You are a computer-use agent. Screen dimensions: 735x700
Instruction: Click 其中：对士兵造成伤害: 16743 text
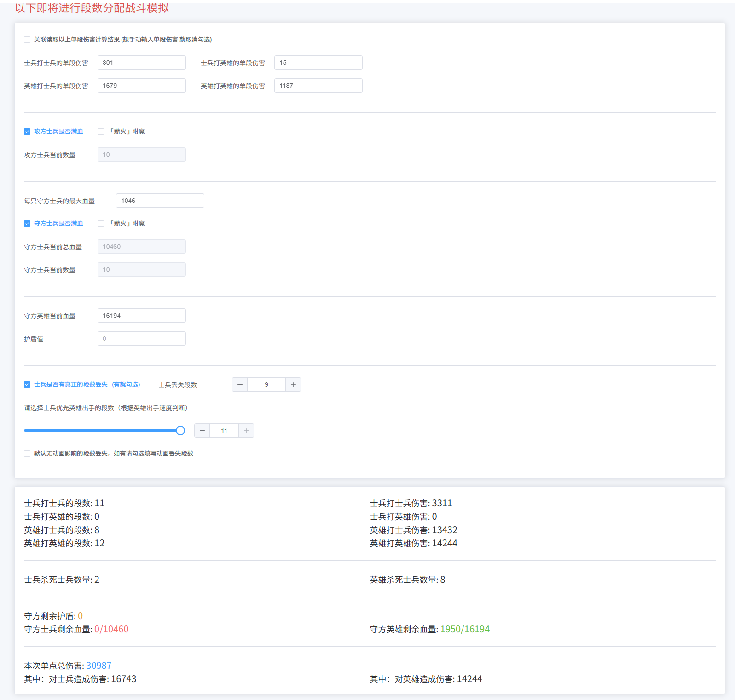pyautogui.click(x=80, y=679)
